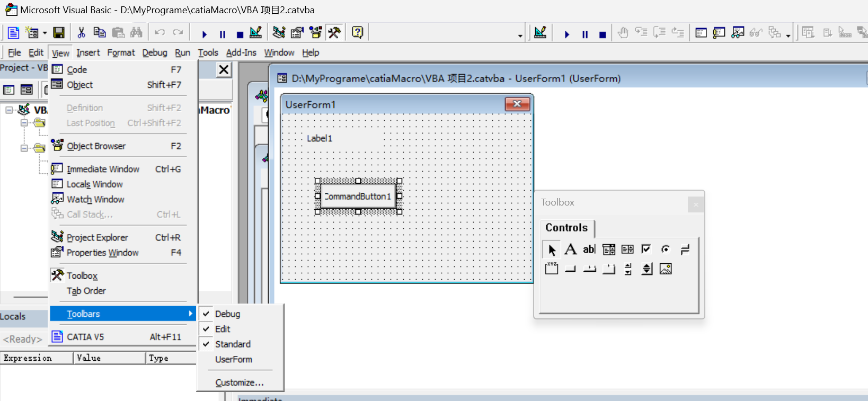Screen dimensions: 868x401
Task: Choose CATIA V5 in the View menu
Action: click(x=123, y=337)
